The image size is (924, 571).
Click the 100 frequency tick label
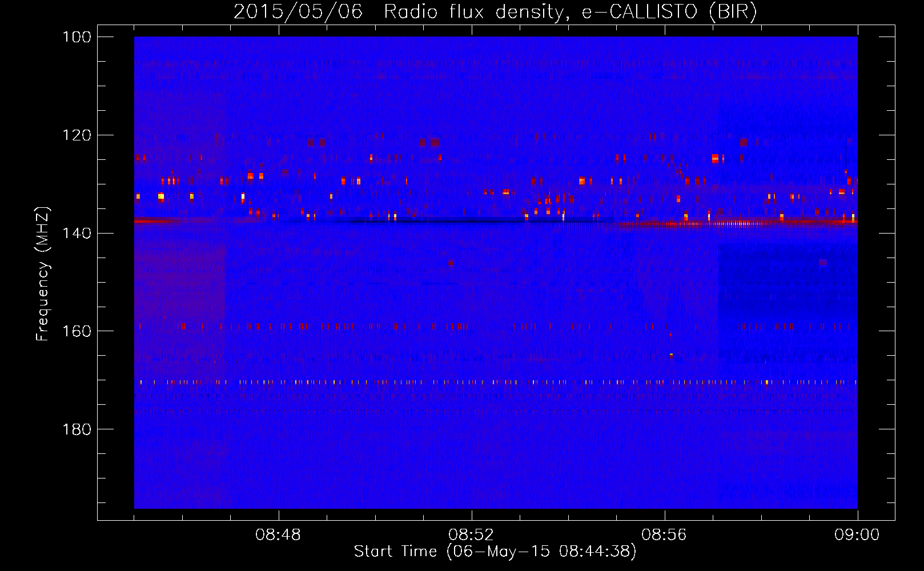(76, 37)
